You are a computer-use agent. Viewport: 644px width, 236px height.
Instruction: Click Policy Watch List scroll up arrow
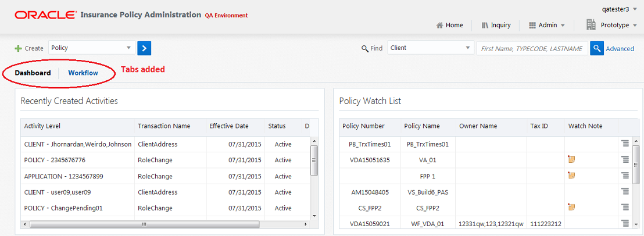coord(636,141)
